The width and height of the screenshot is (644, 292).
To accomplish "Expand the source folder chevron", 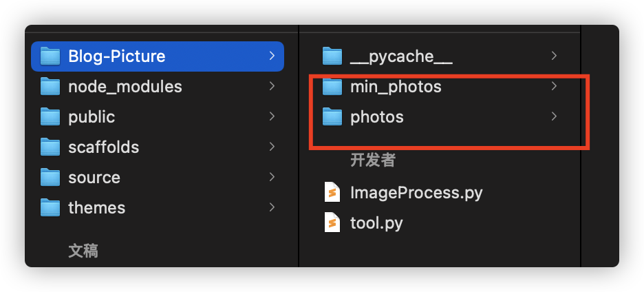I will pos(272,177).
